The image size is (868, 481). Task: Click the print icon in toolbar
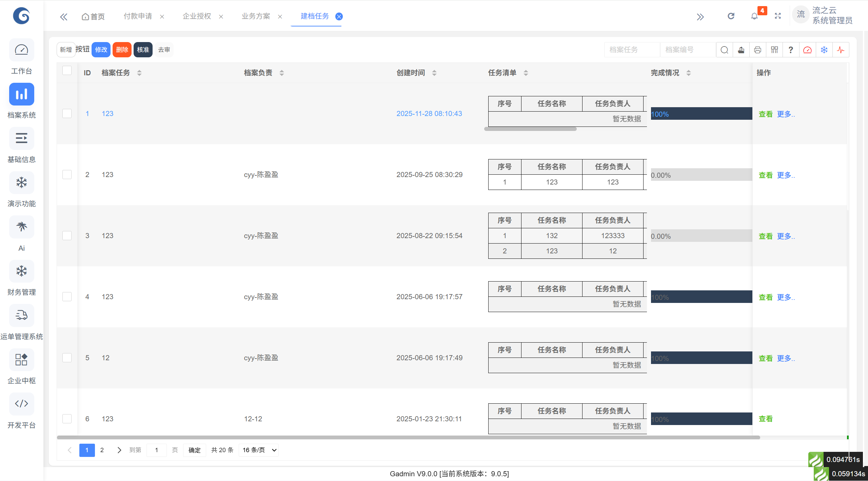[x=757, y=50]
